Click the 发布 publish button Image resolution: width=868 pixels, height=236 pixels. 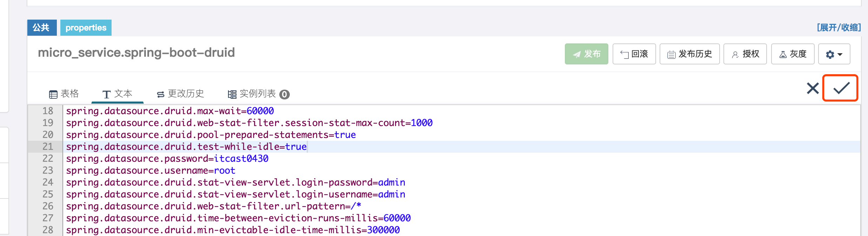(x=586, y=54)
